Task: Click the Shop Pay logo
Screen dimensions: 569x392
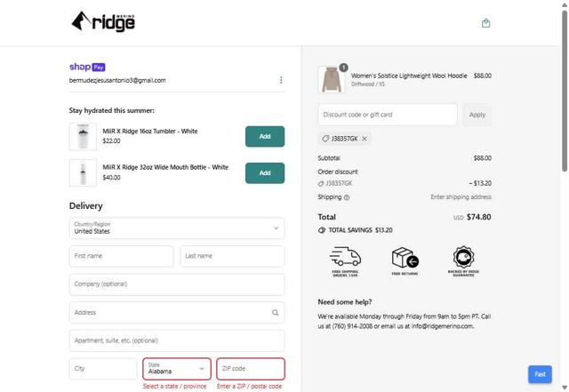Action: [x=87, y=67]
